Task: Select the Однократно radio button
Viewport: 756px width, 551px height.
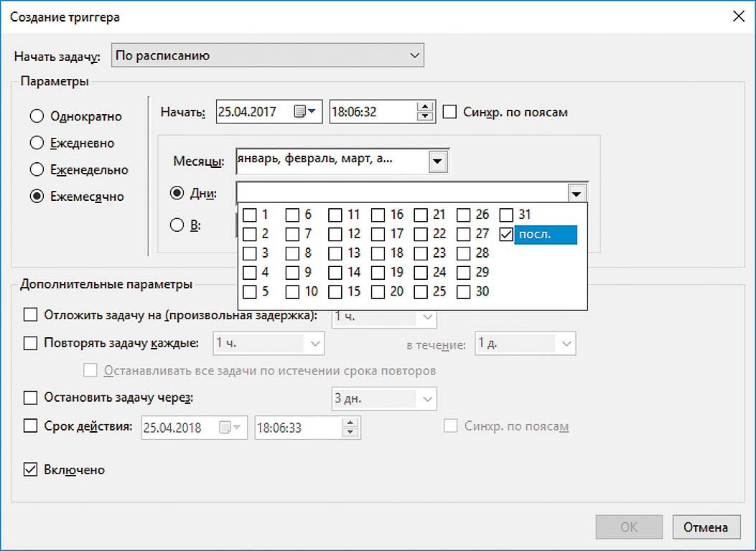Action: pyautogui.click(x=37, y=116)
